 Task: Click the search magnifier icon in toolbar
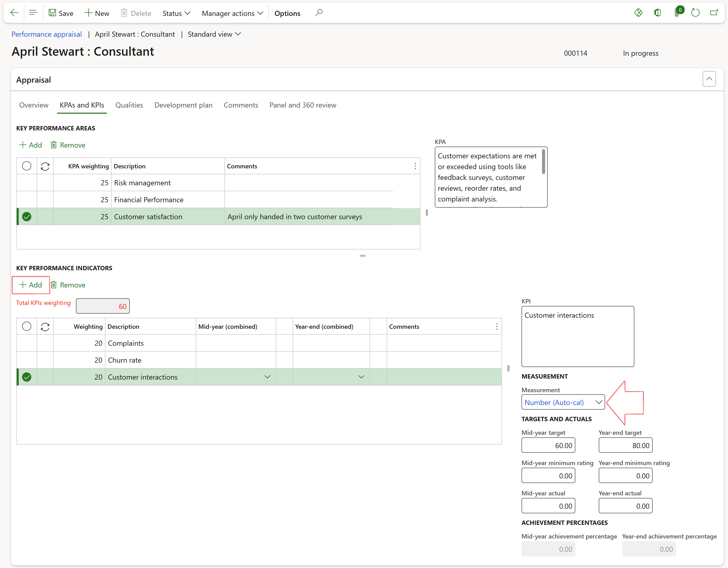319,13
